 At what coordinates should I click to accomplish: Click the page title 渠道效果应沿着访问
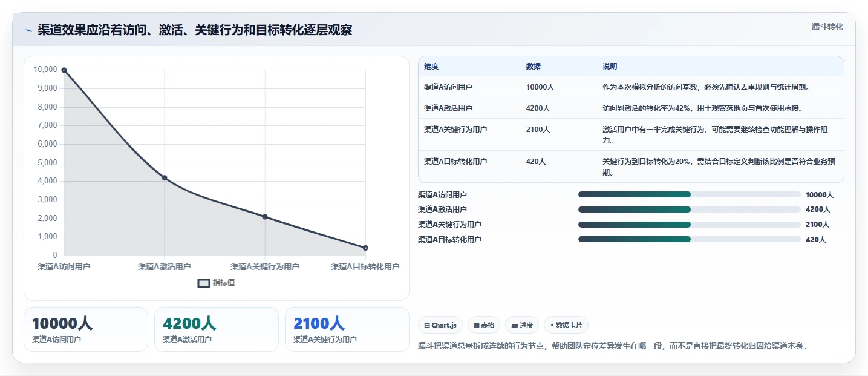pyautogui.click(x=195, y=30)
